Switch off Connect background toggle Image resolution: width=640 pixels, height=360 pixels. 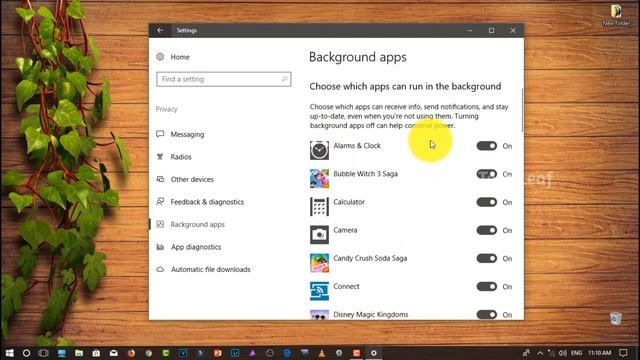point(487,287)
